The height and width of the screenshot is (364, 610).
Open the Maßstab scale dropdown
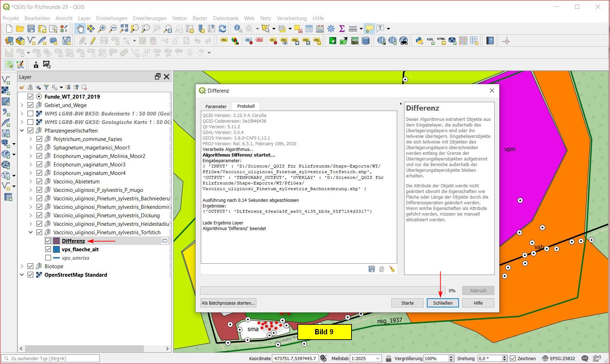[378, 358]
